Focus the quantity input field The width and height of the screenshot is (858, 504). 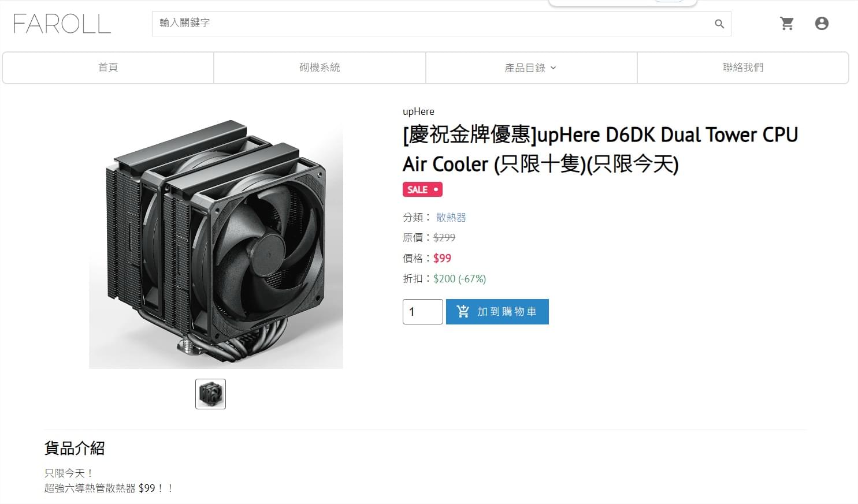[423, 312]
